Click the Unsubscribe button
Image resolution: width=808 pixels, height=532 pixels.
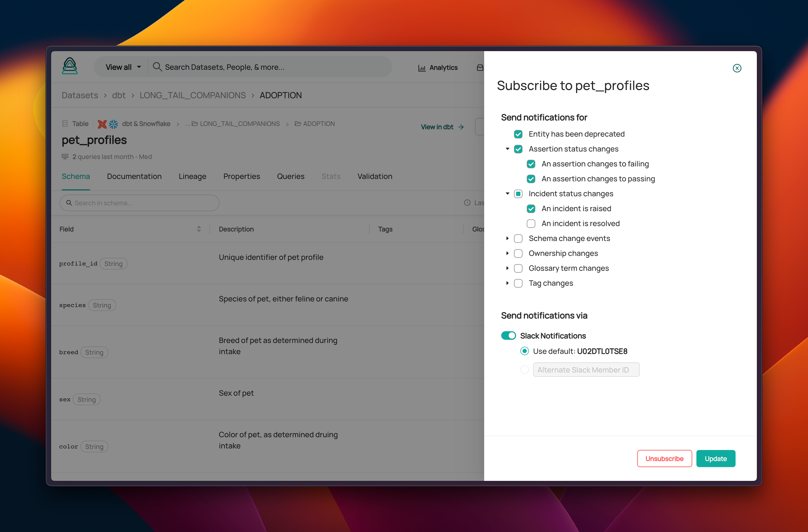pyautogui.click(x=664, y=458)
